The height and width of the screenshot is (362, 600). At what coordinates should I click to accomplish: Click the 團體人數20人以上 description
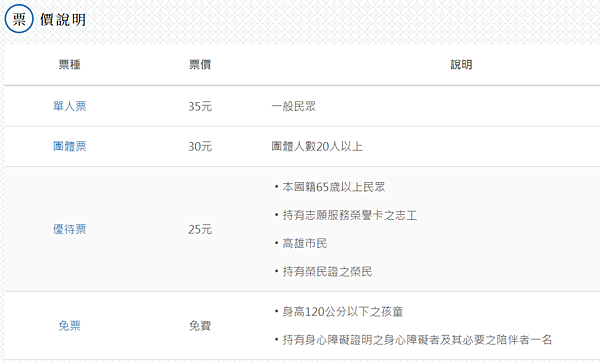317,146
